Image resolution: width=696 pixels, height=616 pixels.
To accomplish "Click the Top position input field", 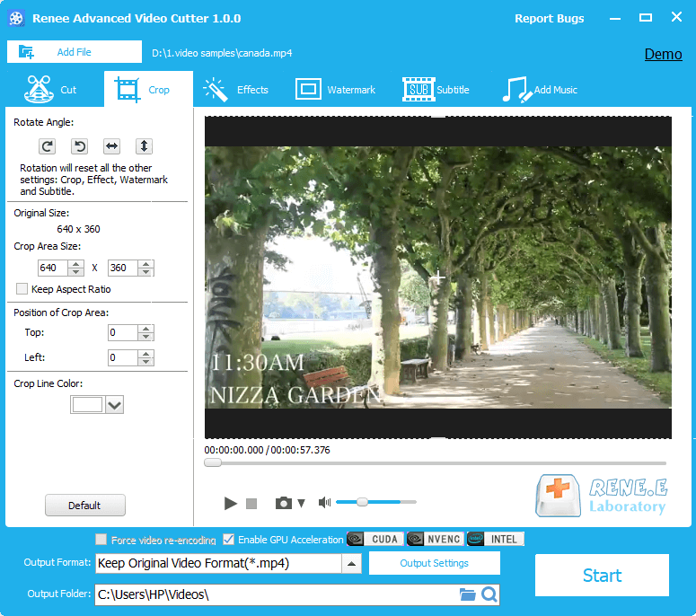I will (123, 332).
